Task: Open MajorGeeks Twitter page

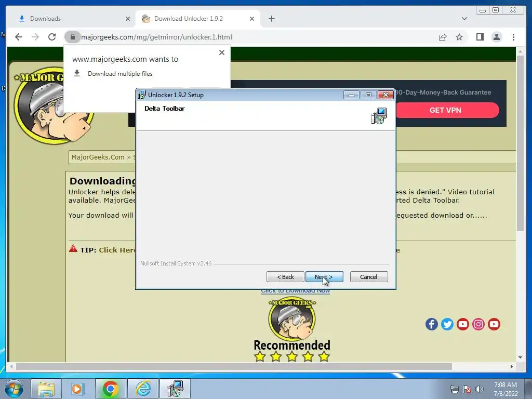Action: click(x=447, y=324)
